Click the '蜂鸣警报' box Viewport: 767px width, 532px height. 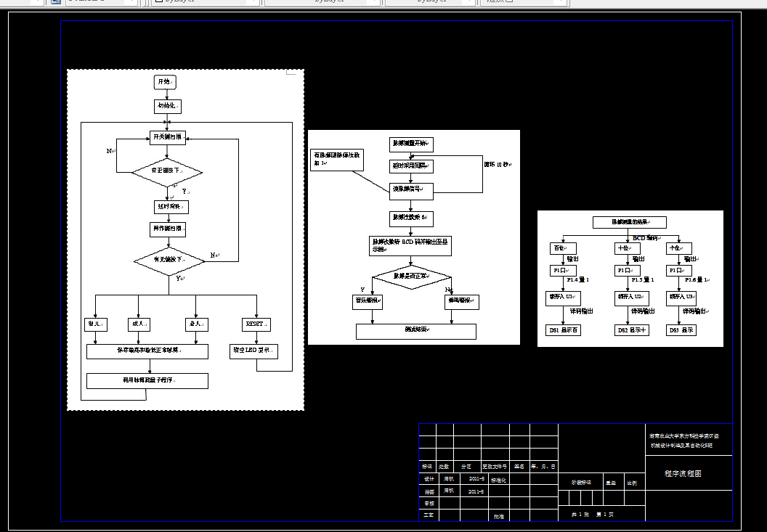461,302
